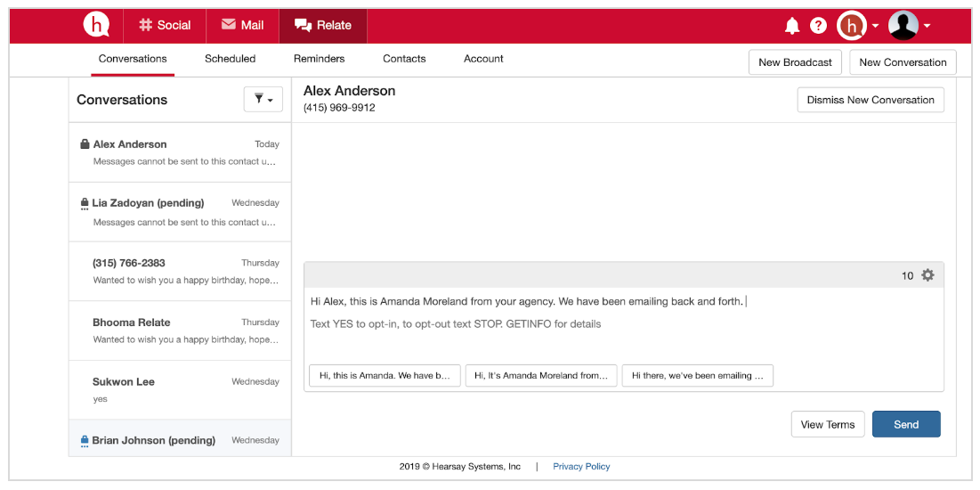Open Brian Johnson (pending) conversation
The height and width of the screenshot is (490, 980).
tap(180, 438)
